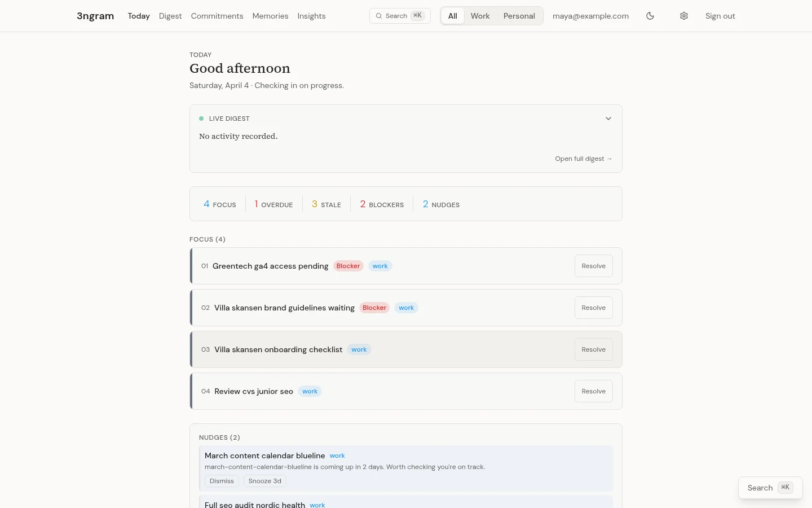Screen dimensions: 812x508
Task: Resolve Review cvs junior seo item
Action: (593, 391)
